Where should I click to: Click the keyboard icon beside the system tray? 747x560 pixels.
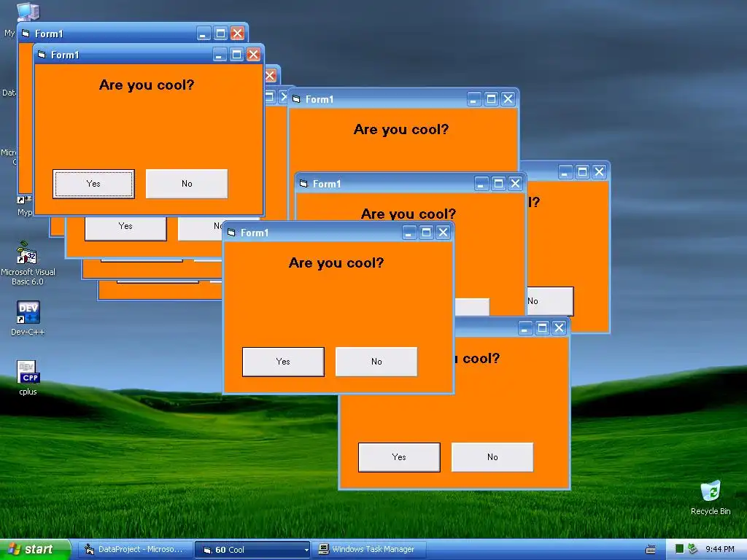650,550
